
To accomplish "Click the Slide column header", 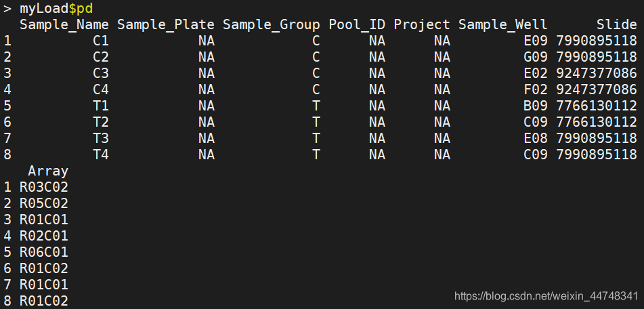I will [x=616, y=25].
